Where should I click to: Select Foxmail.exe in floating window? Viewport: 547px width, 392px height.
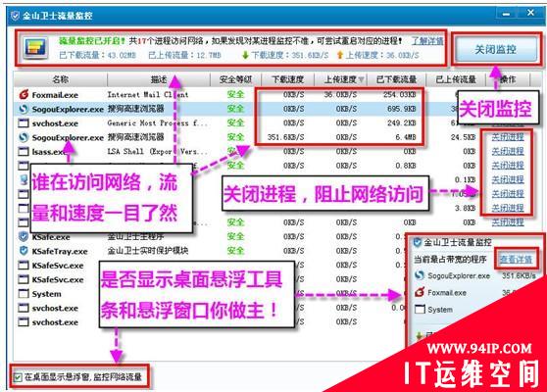click(447, 293)
